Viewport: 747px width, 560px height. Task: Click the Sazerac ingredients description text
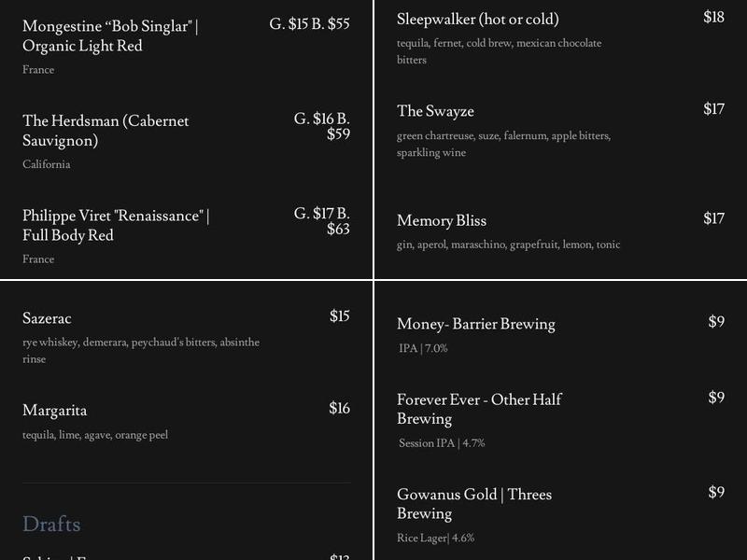coord(140,350)
